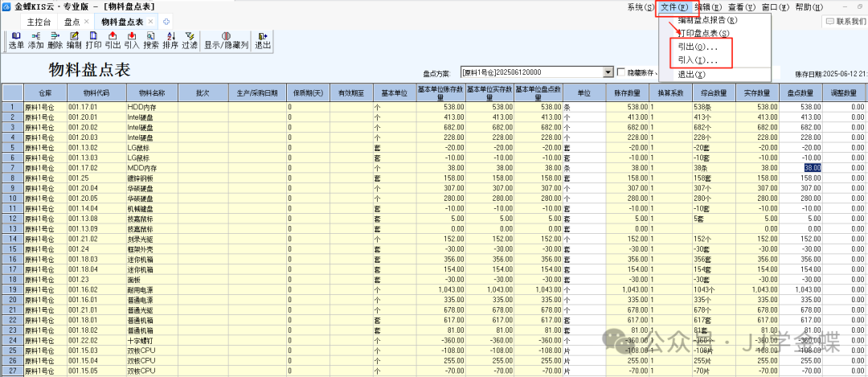Click the 引出 (export) toolbar icon
This screenshot has height=377, width=868.
pos(113,41)
